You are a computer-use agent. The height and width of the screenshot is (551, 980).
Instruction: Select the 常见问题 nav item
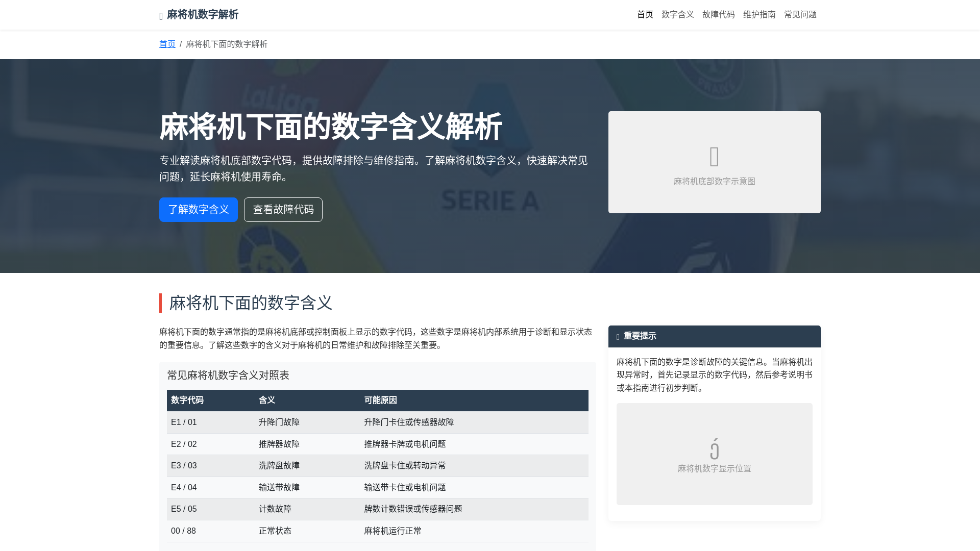[800, 15]
